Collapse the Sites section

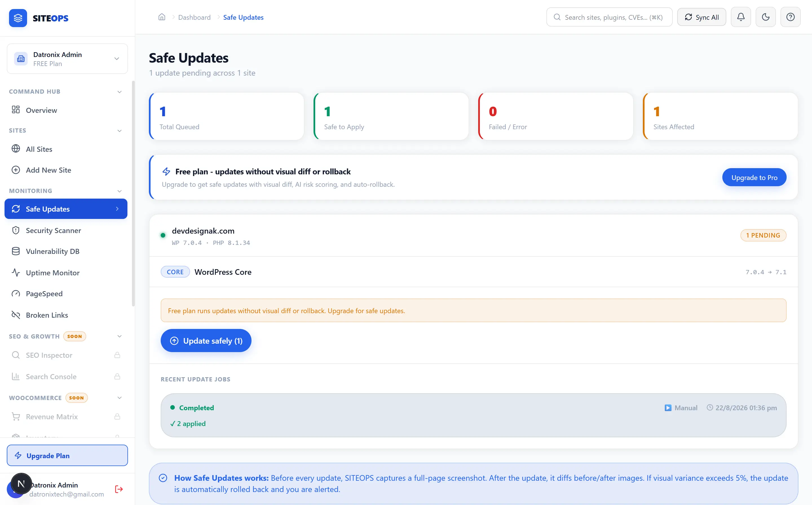click(120, 131)
